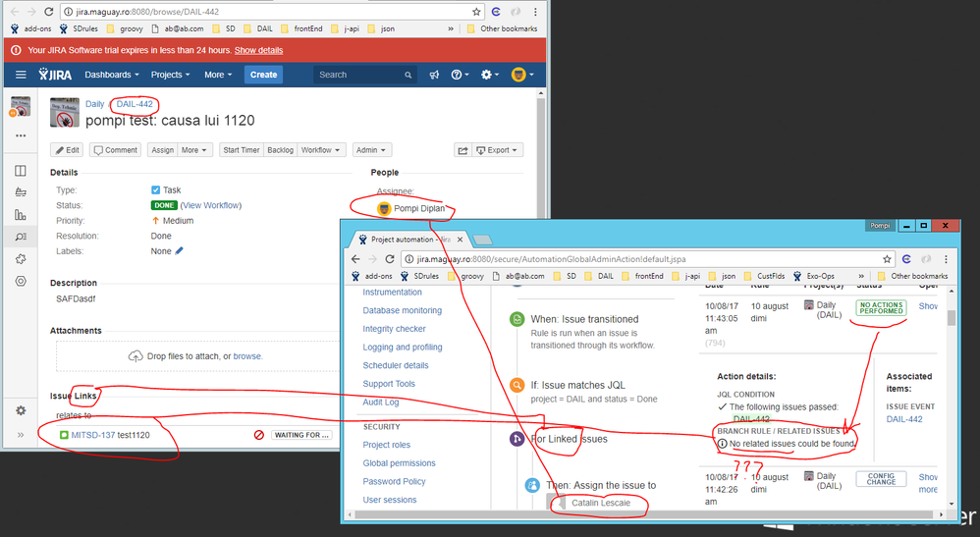The image size is (980, 537).
Task: Click the Assign button
Action: pyautogui.click(x=162, y=150)
